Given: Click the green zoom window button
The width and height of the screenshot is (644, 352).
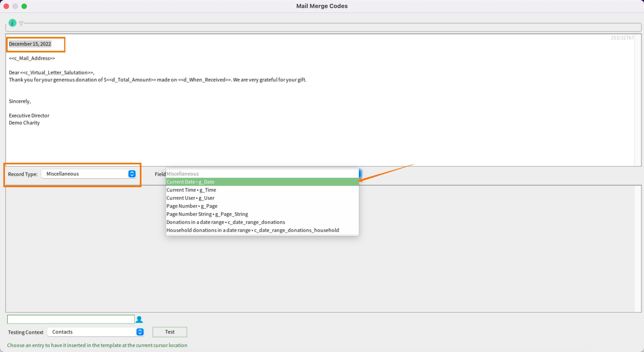Looking at the screenshot, I should [x=24, y=6].
